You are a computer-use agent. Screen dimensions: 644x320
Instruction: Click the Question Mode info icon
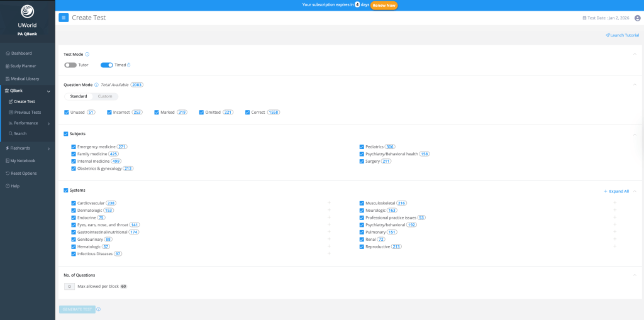96,84
